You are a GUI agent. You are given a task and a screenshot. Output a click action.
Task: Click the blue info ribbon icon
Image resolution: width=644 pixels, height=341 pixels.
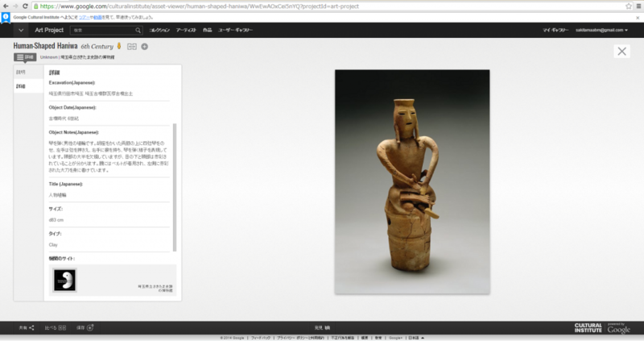point(6,17)
